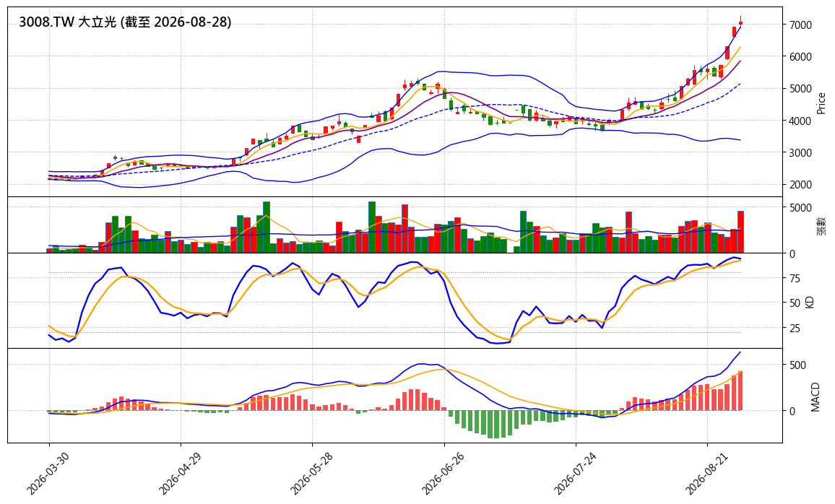The width and height of the screenshot is (835, 504).
Task: Click the last red MACD histogram bar
Action: point(741,391)
